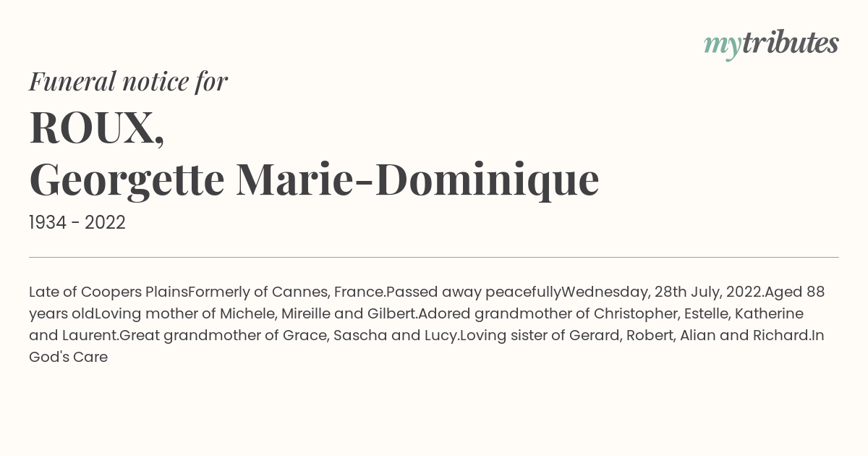This screenshot has width=868, height=456.
Task: Click the text "Aged 88"
Action: [795, 292]
